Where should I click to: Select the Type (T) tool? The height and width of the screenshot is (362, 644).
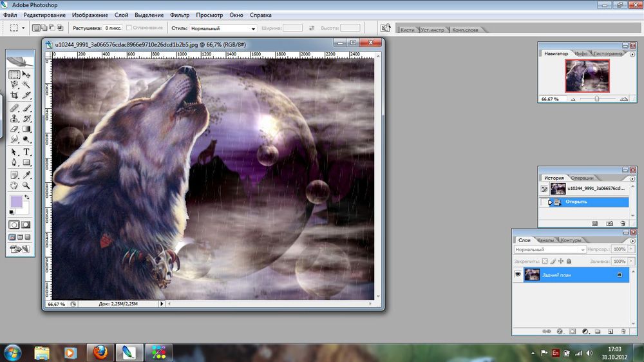pyautogui.click(x=26, y=152)
